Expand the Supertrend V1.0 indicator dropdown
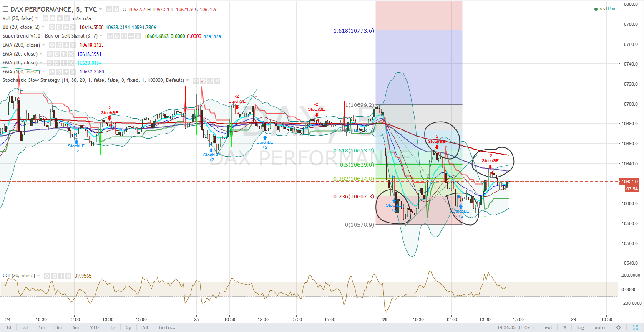 [101, 36]
